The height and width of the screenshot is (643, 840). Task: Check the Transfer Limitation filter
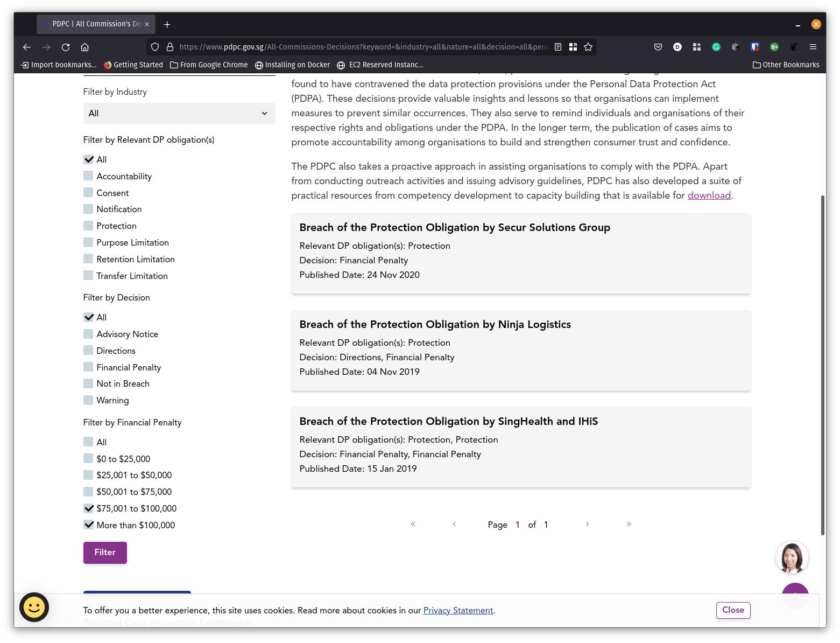[x=89, y=276]
